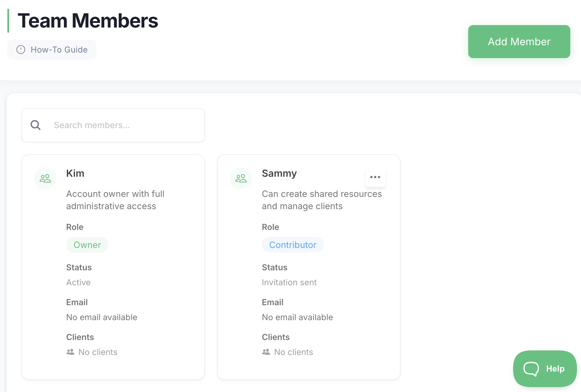Click clients icon on Kim's card
Screen dimensions: 581x392
click(70, 352)
